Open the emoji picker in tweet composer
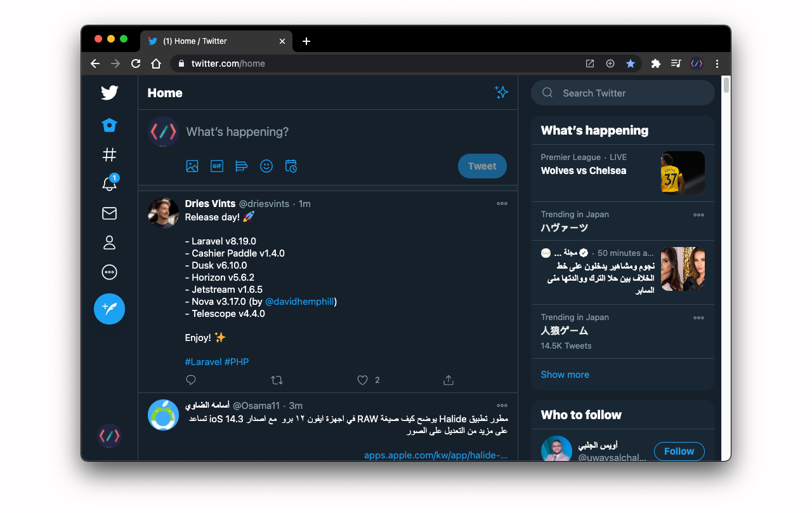This screenshot has width=812, height=508. [x=266, y=166]
